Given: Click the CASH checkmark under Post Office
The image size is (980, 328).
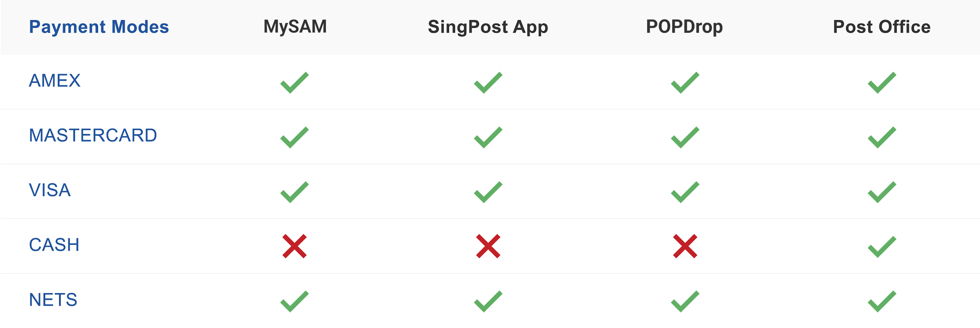Looking at the screenshot, I should click(x=882, y=247).
